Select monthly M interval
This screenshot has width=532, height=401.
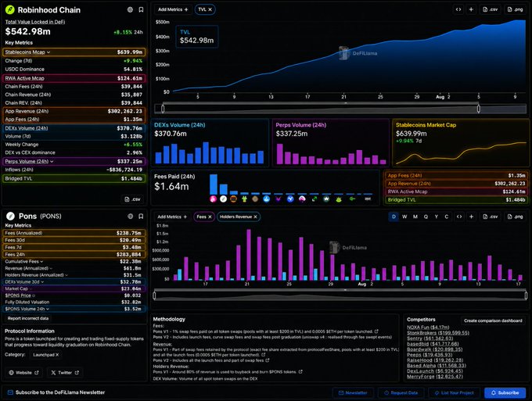415,217
